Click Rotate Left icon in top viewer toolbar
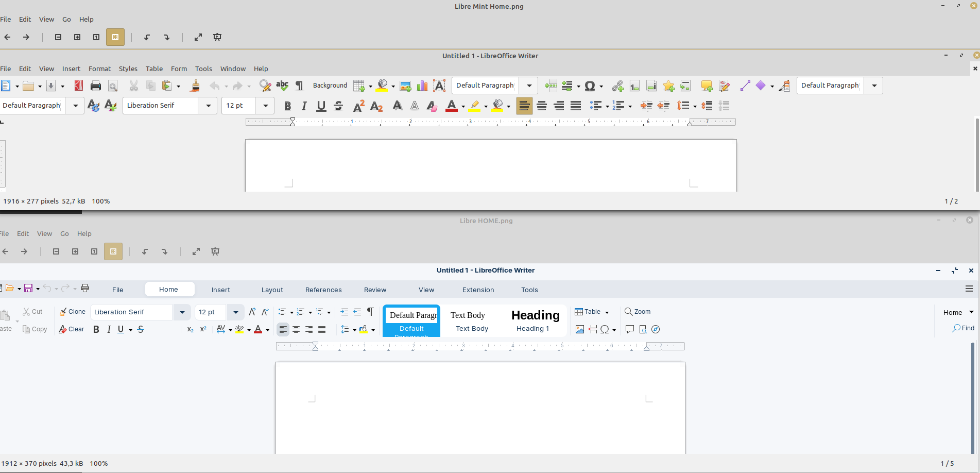The image size is (980, 473). click(x=147, y=37)
